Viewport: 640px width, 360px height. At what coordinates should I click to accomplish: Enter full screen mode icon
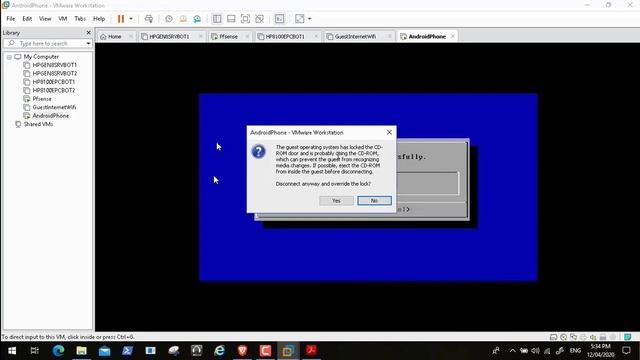pos(245,19)
